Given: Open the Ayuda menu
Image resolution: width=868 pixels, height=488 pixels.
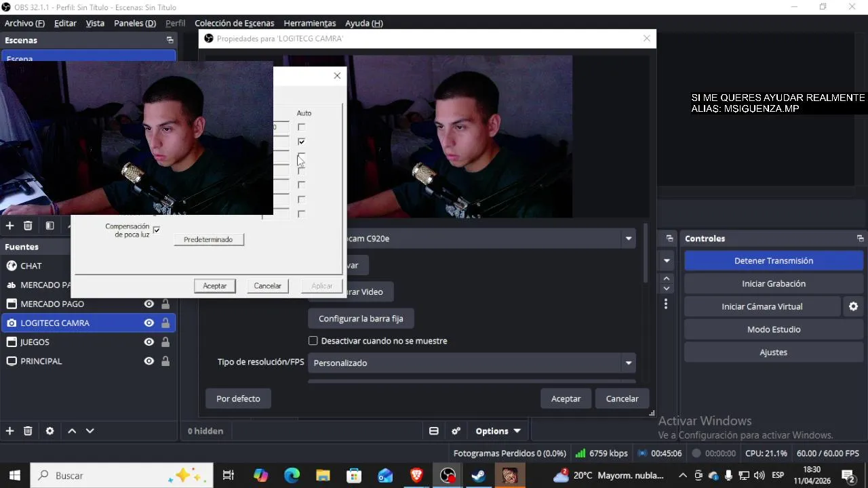Looking at the screenshot, I should point(364,23).
